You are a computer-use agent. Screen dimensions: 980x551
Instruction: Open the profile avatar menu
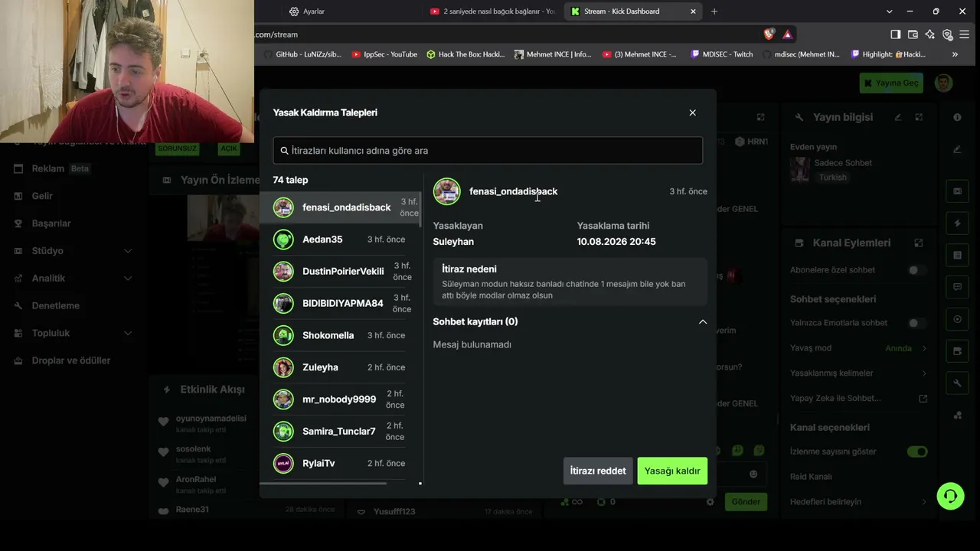pyautogui.click(x=943, y=83)
